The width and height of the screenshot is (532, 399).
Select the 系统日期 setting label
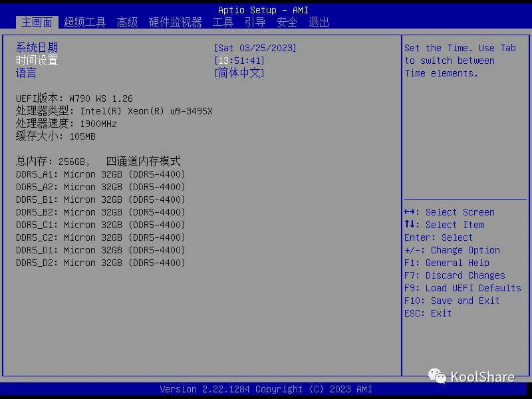pyautogui.click(x=37, y=47)
